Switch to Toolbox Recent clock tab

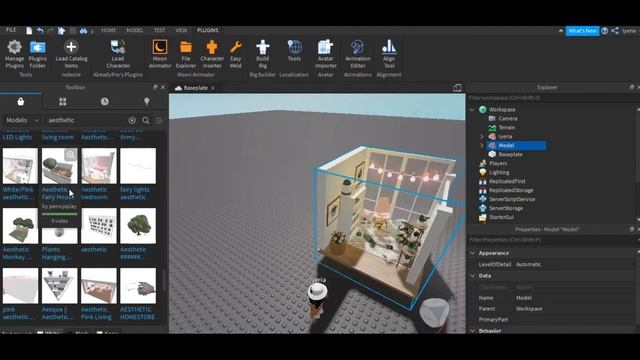(x=105, y=101)
